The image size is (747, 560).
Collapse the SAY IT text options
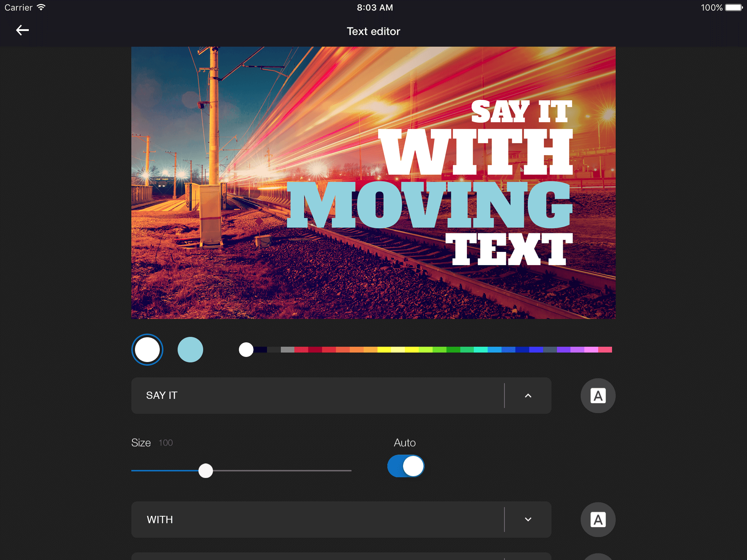point(528,396)
